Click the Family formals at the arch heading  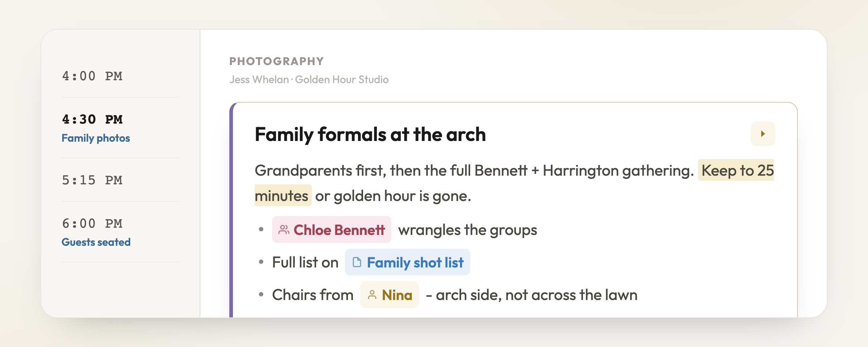[x=370, y=134]
